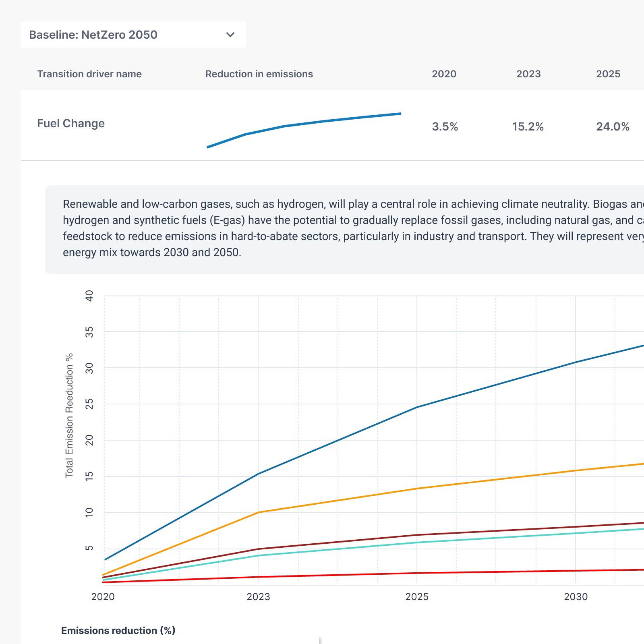Click the Transition driver name column header
Image resolution: width=644 pixels, height=644 pixels.
(x=89, y=74)
